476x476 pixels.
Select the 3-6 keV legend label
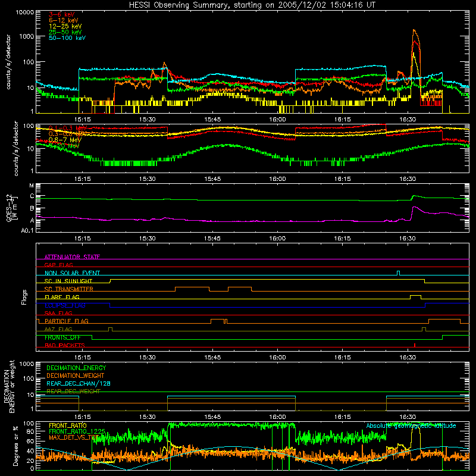point(61,14)
